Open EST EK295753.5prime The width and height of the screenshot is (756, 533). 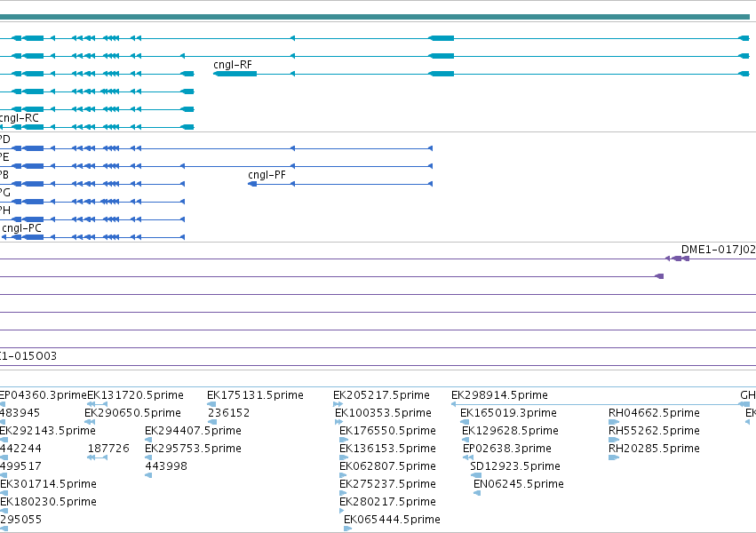193,449
